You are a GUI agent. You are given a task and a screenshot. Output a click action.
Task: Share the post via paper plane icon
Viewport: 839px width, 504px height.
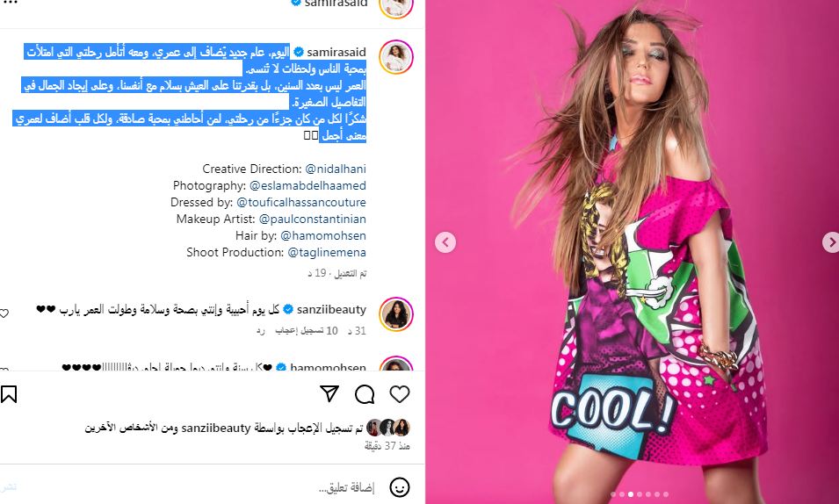(x=329, y=393)
